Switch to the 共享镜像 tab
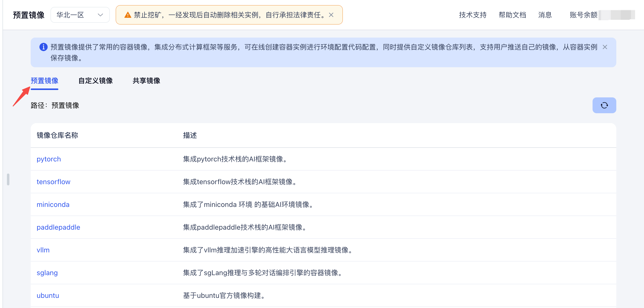The width and height of the screenshot is (644, 308). click(146, 81)
